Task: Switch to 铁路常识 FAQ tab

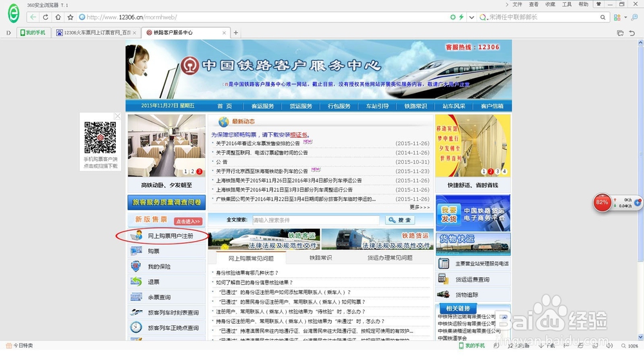Action: [321, 258]
